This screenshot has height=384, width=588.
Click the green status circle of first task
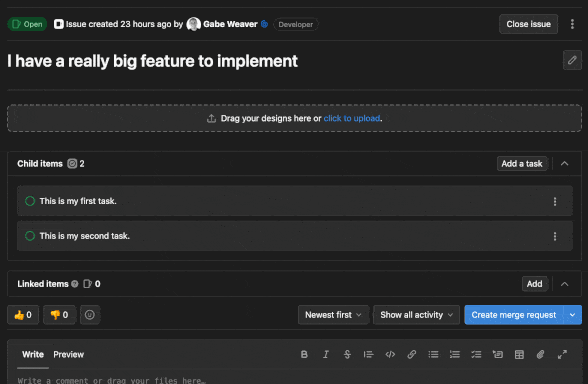coord(30,201)
